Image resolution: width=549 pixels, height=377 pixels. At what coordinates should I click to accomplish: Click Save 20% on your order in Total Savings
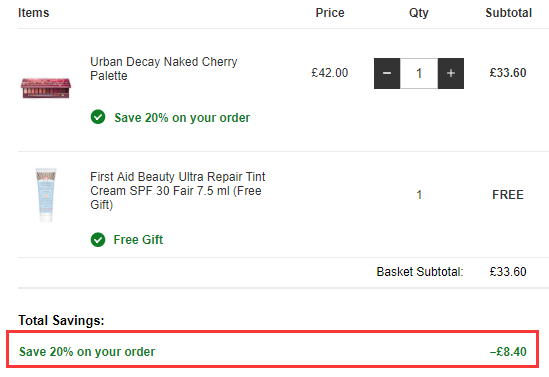click(87, 351)
